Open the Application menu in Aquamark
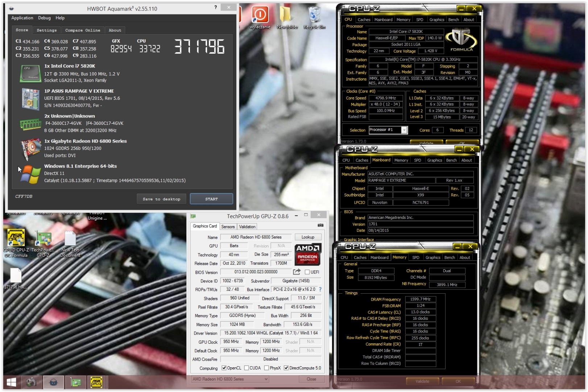The height and width of the screenshot is (392, 588). click(22, 18)
